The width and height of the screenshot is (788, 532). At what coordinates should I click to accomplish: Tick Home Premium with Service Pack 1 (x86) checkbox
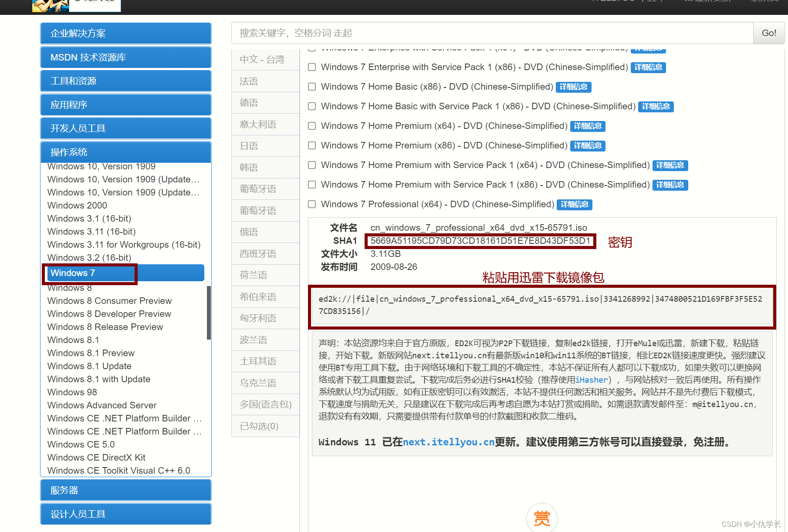click(312, 185)
